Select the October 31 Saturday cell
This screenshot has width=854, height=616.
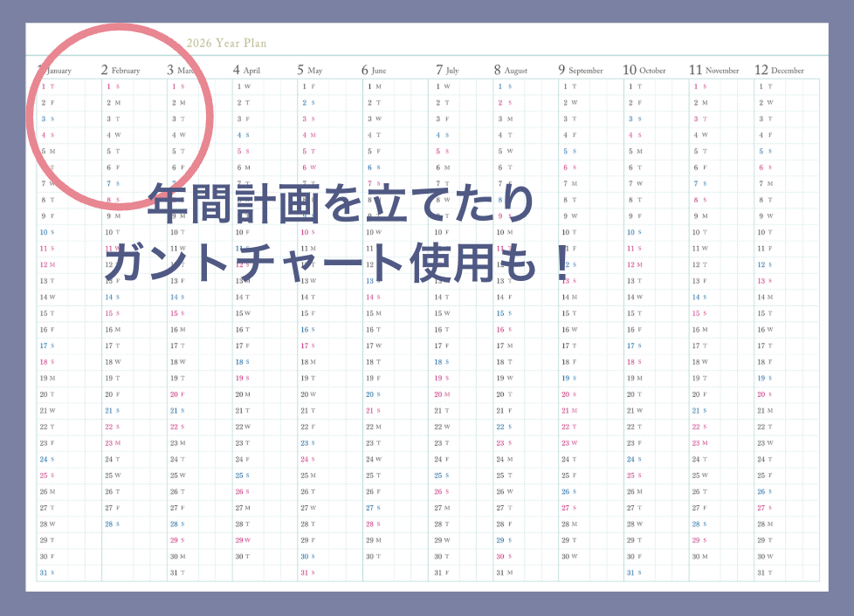633,572
